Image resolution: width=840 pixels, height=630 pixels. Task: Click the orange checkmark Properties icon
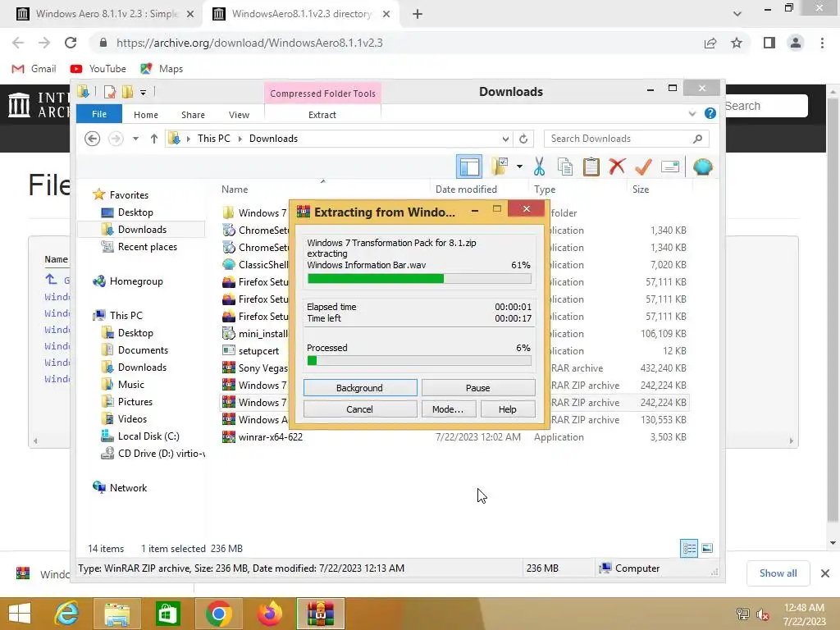643,167
